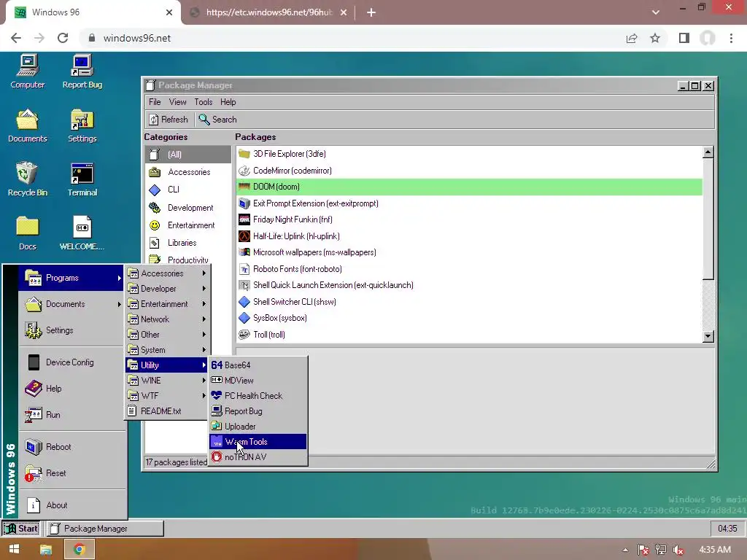Screen dimensions: 747x560
Task: Open the Help menu in Package Manager
Action: (x=228, y=102)
